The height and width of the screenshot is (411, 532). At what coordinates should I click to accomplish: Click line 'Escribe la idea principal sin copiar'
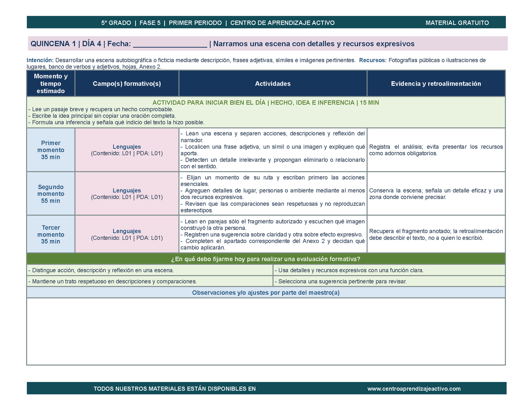(x=102, y=116)
